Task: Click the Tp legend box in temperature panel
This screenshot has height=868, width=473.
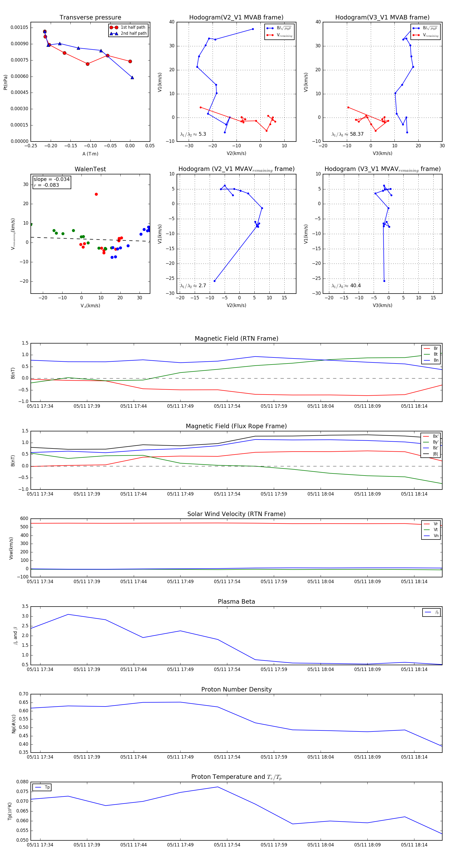Action: point(42,788)
